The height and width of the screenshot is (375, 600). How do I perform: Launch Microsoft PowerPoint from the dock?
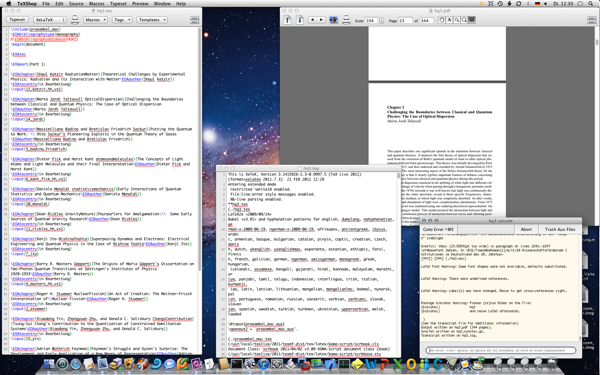(x=385, y=364)
